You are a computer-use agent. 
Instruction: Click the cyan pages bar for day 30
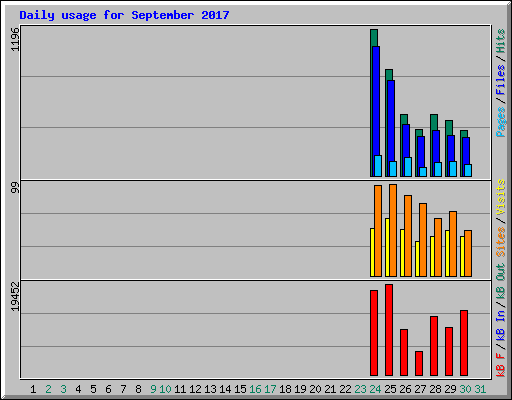(x=468, y=170)
